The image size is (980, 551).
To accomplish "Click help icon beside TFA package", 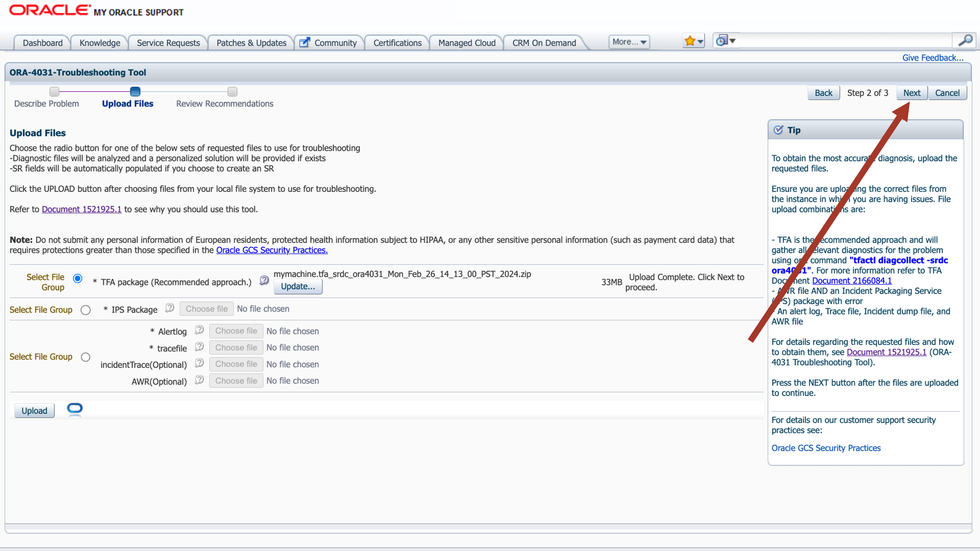I will tap(264, 281).
